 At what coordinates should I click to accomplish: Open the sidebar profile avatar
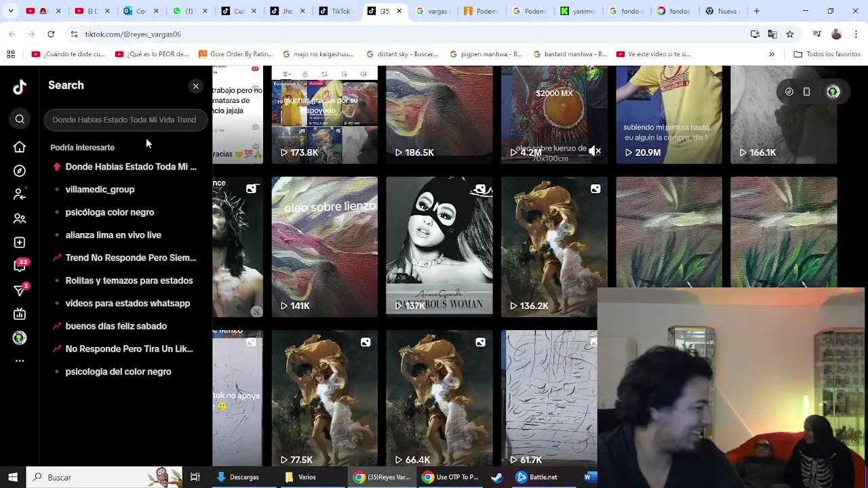pyautogui.click(x=20, y=338)
